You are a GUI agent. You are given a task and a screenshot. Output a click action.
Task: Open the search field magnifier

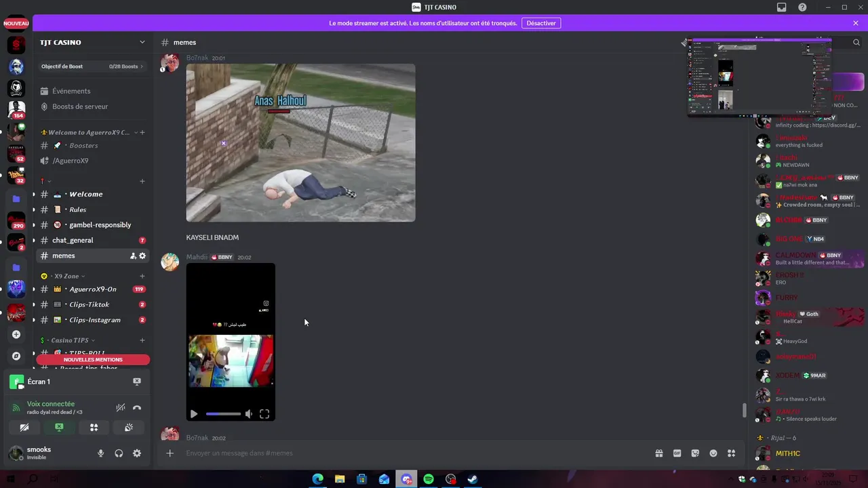tap(856, 42)
